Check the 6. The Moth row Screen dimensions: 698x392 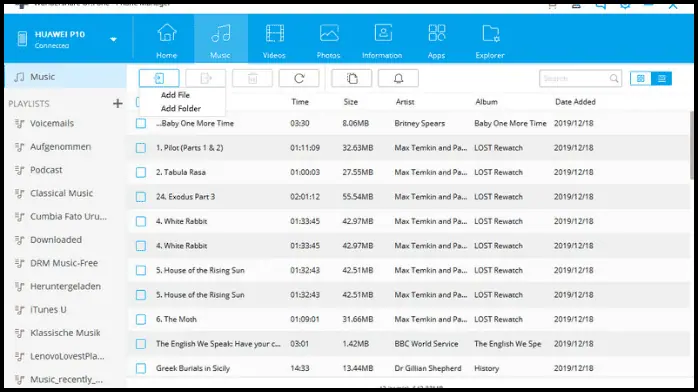click(x=141, y=319)
